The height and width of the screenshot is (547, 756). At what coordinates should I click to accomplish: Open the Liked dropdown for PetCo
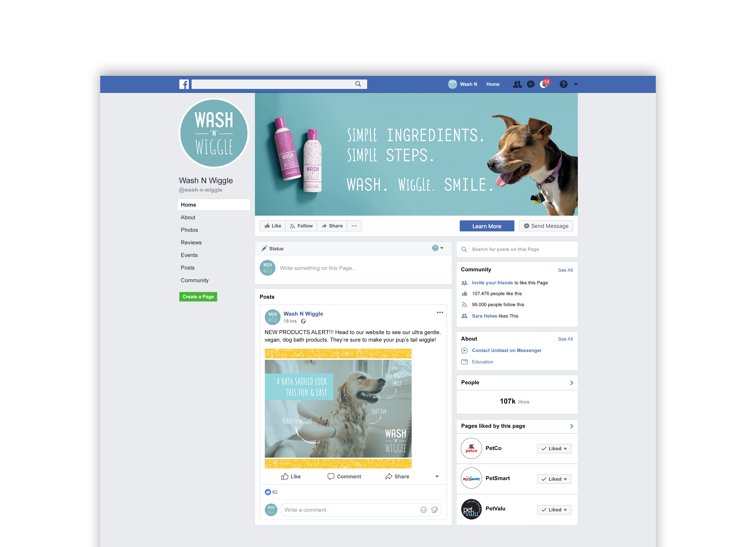[554, 449]
